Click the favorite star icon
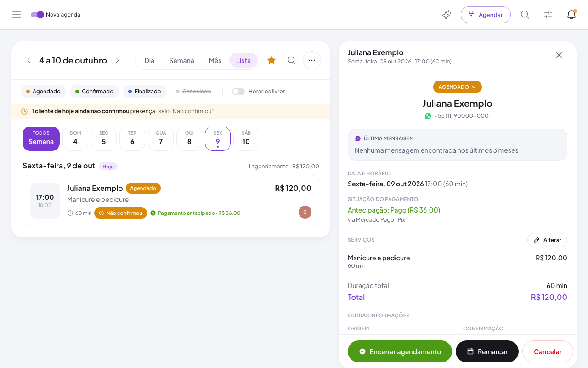 pyautogui.click(x=271, y=60)
